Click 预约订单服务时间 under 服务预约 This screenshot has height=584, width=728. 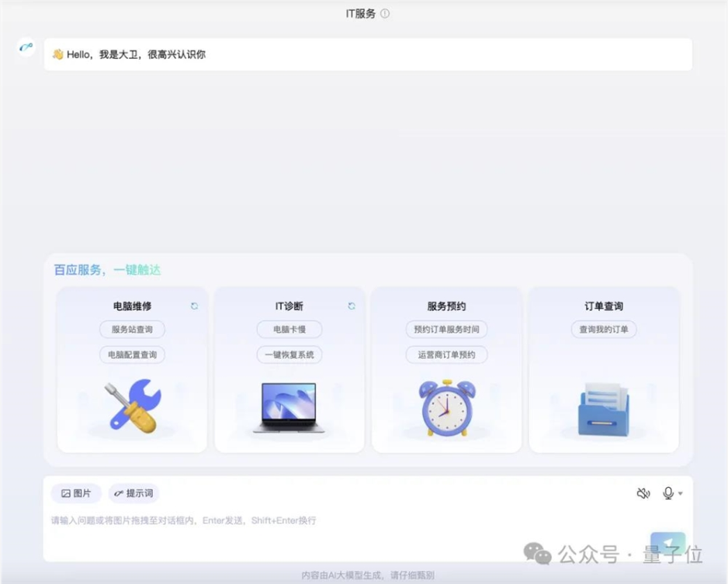coord(446,330)
